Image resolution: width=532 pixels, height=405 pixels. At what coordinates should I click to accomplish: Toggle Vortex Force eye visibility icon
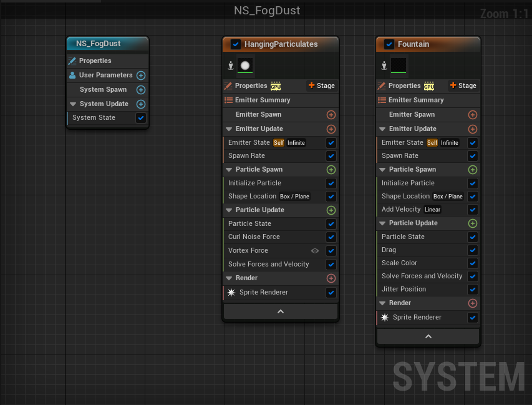[x=315, y=251]
